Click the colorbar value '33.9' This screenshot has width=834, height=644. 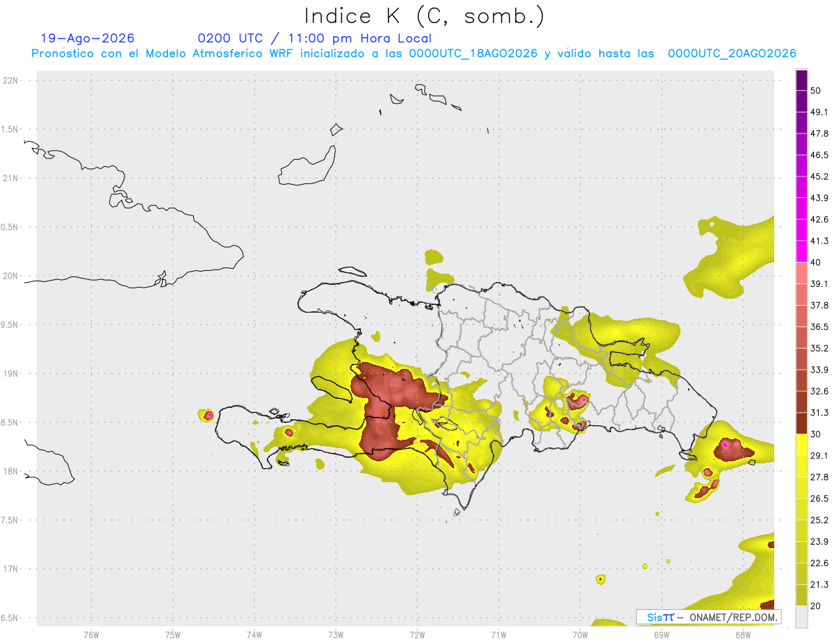819,370
